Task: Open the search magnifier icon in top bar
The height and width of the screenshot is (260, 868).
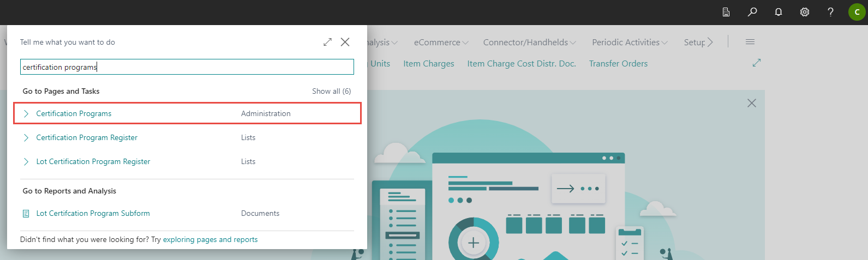Action: point(752,12)
